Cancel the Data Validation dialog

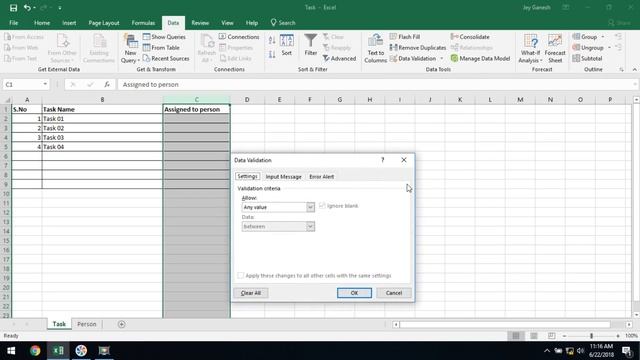[394, 293]
